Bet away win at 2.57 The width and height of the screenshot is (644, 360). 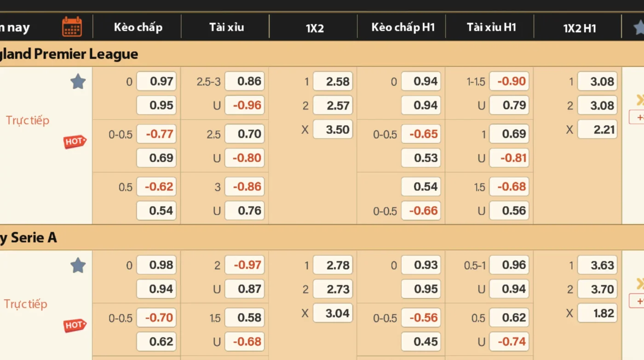coord(333,105)
